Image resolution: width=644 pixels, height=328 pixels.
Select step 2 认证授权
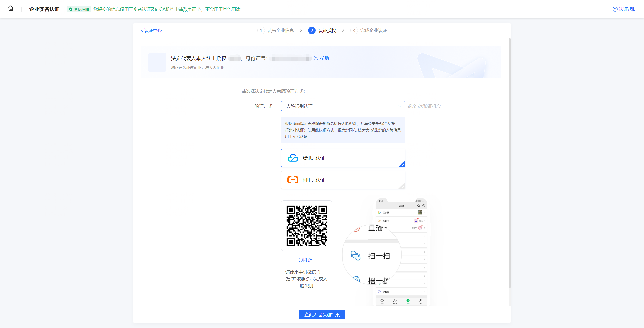[x=322, y=30]
